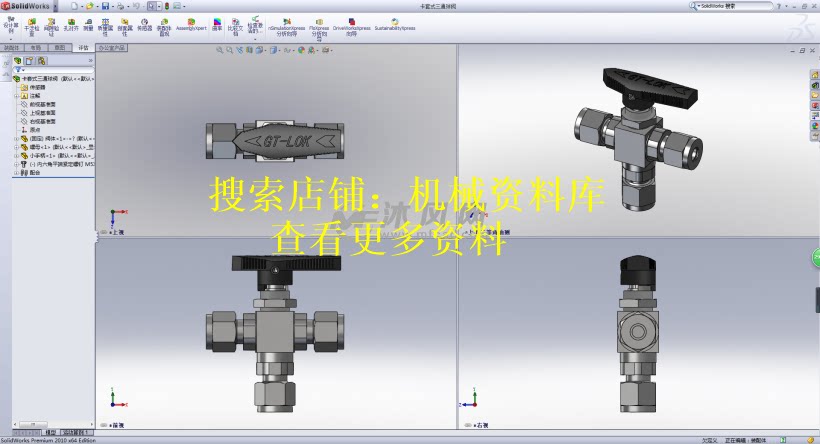Open Section Properties (剖面属性)
820x444 pixels.
pos(124,27)
